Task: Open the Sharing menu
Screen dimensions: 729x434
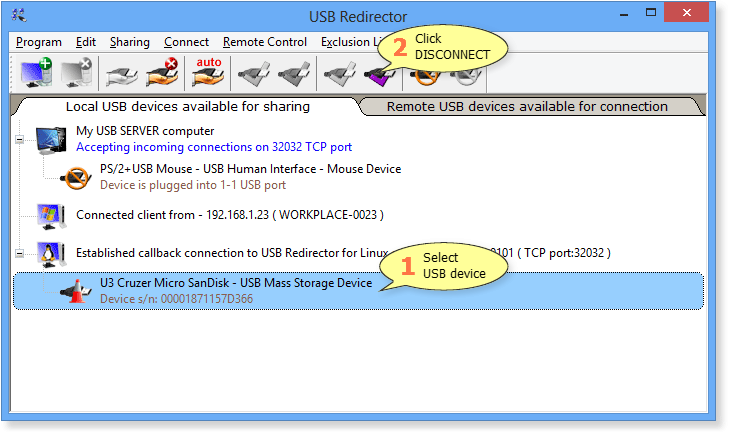Action: coord(130,42)
